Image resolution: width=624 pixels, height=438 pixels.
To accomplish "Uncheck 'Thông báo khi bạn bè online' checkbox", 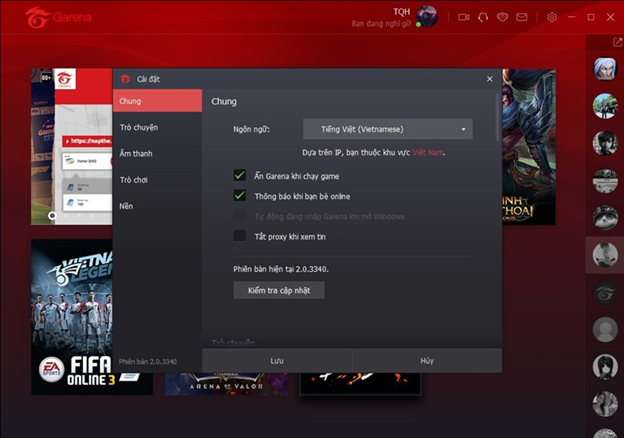I will click(x=240, y=195).
